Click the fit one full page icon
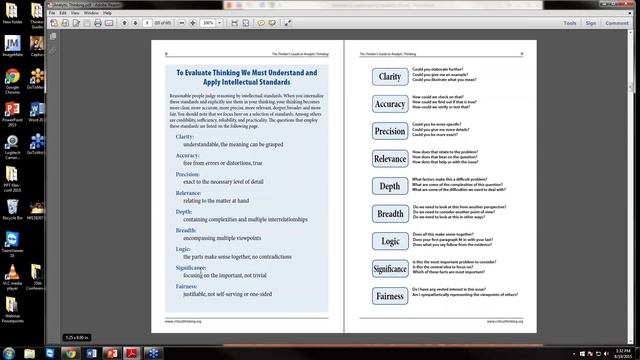This screenshot has width=640, height=360. pos(246,23)
